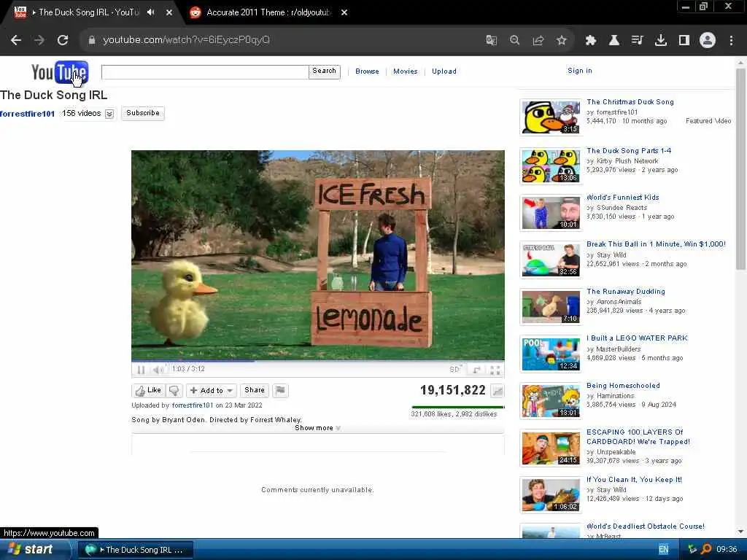
Task: Show video statistics chart icon
Action: pyautogui.click(x=498, y=391)
